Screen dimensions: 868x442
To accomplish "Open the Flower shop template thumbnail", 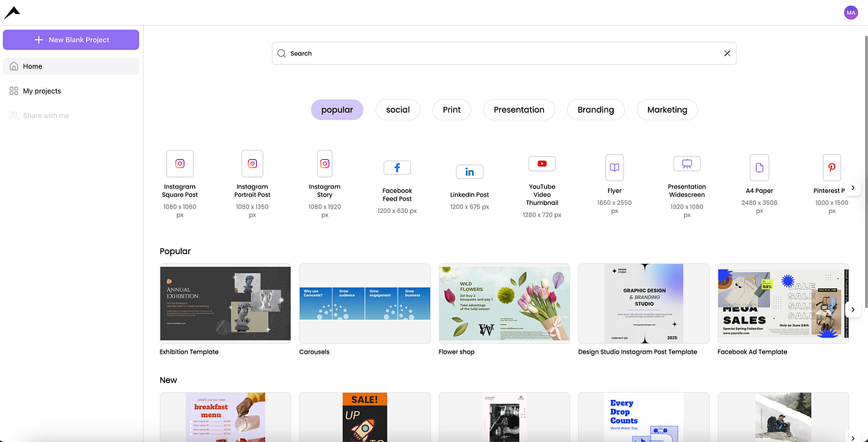I will click(504, 304).
